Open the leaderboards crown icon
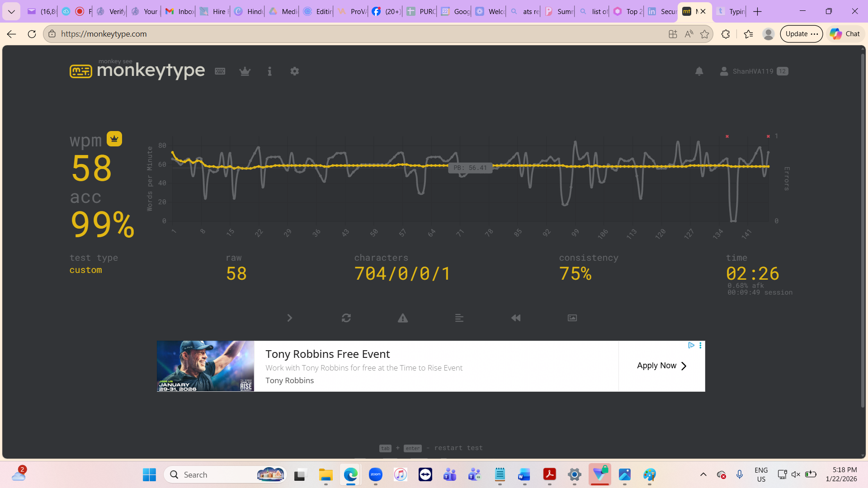Image resolution: width=868 pixels, height=488 pixels. tap(245, 71)
